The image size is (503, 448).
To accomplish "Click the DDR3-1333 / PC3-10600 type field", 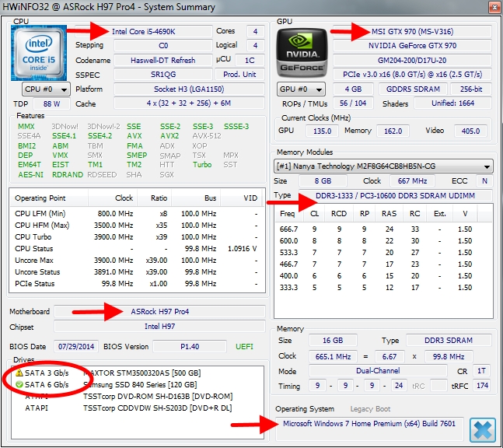I will coord(395,195).
